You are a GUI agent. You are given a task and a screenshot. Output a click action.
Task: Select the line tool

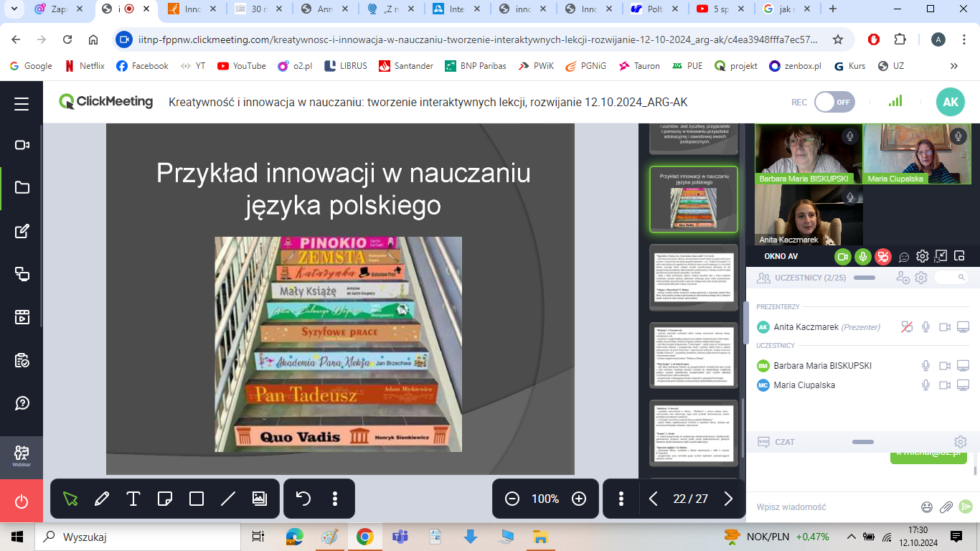(228, 499)
